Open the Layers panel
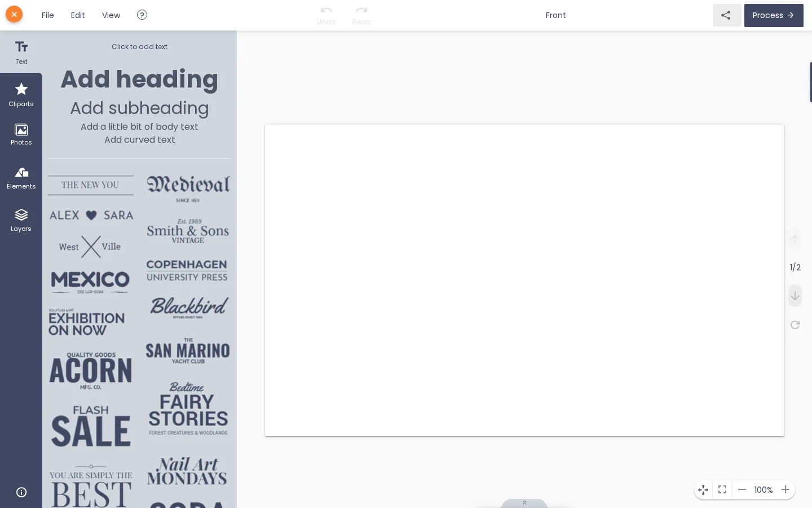The width and height of the screenshot is (812, 508). (x=21, y=220)
